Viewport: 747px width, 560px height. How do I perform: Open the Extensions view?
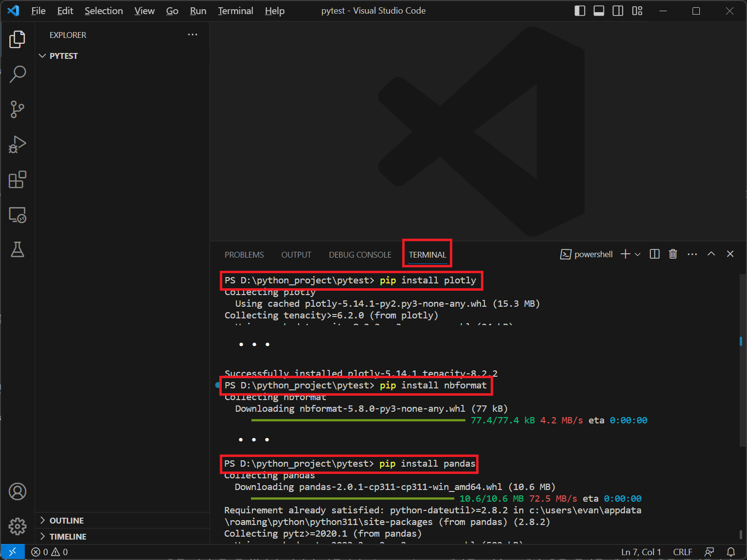pyautogui.click(x=18, y=179)
